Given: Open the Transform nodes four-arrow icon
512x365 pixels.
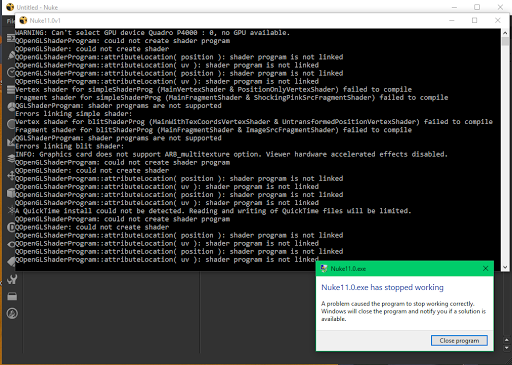Looking at the screenshot, I should pyautogui.click(x=11, y=176).
